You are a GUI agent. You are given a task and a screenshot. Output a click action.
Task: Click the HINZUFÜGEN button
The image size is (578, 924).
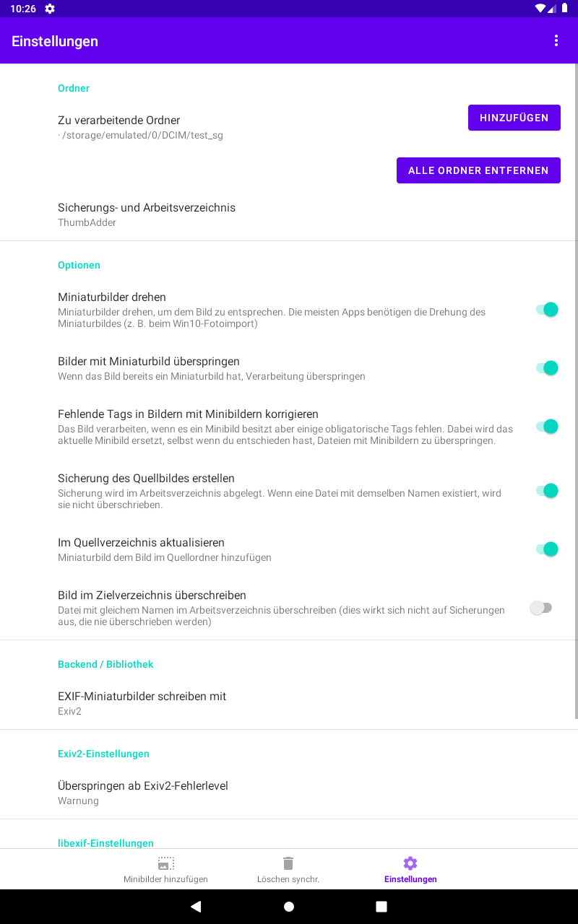514,118
